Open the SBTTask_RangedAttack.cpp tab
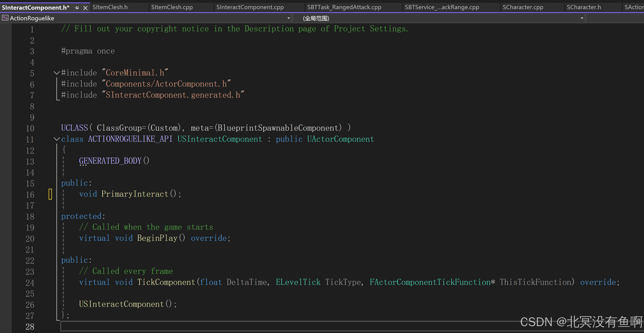Viewport: 644px width, 333px height. [344, 7]
